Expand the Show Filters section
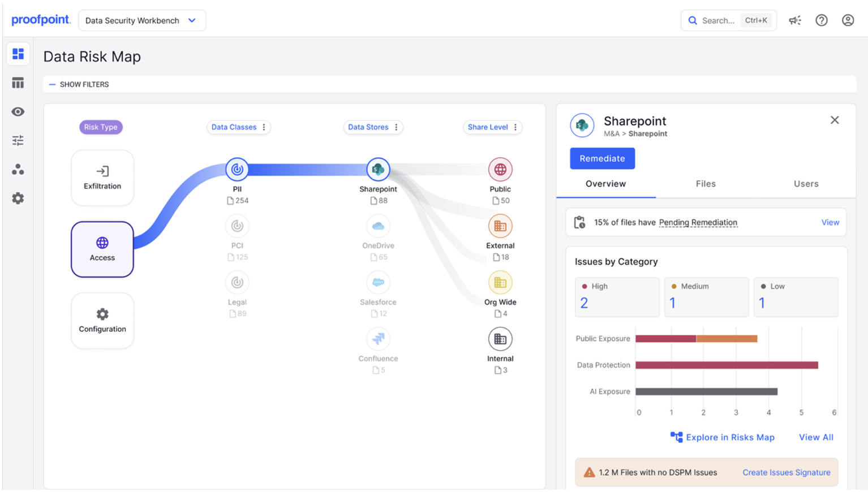 click(x=79, y=84)
